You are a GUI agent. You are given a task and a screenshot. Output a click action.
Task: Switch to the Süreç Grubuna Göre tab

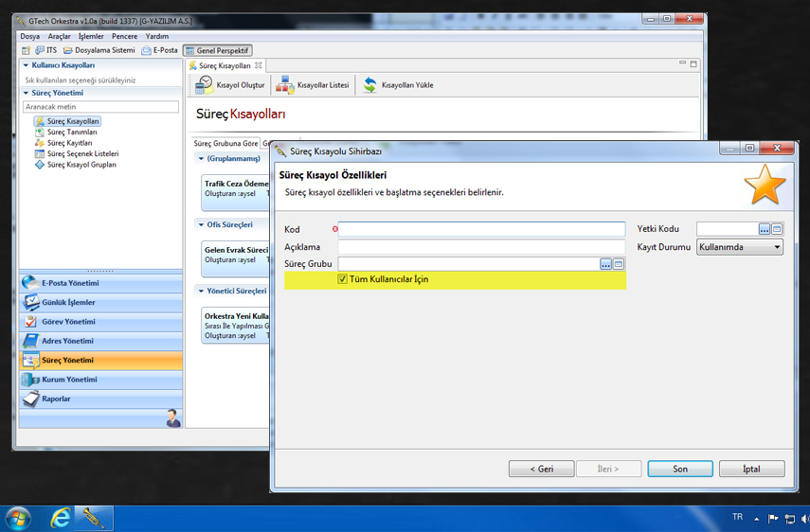point(225,144)
